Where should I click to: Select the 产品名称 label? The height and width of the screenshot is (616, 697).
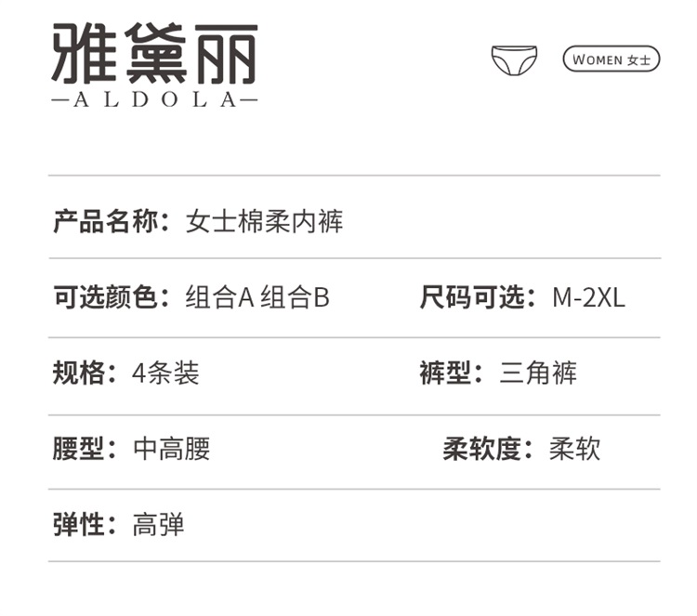pos(111,222)
